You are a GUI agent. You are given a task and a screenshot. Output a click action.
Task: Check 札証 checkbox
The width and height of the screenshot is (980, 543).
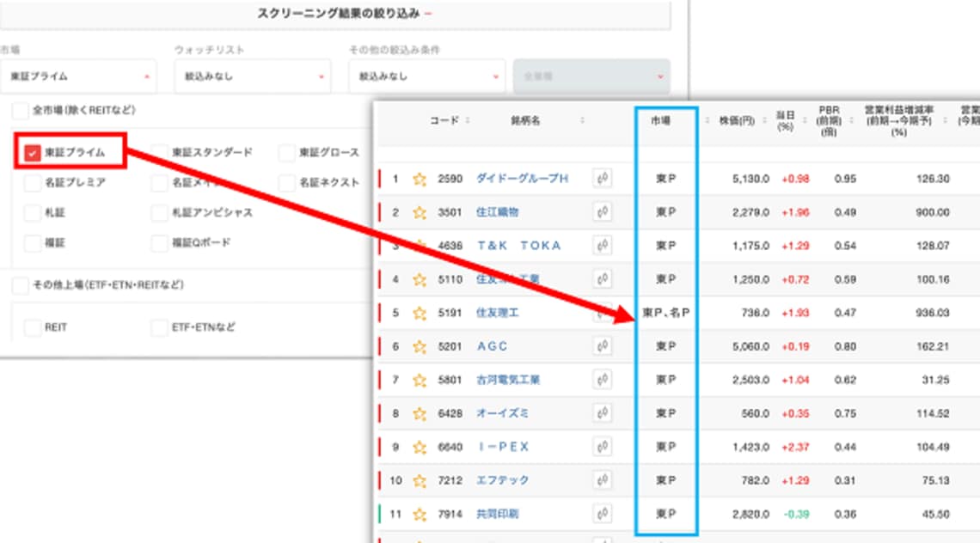pyautogui.click(x=33, y=212)
